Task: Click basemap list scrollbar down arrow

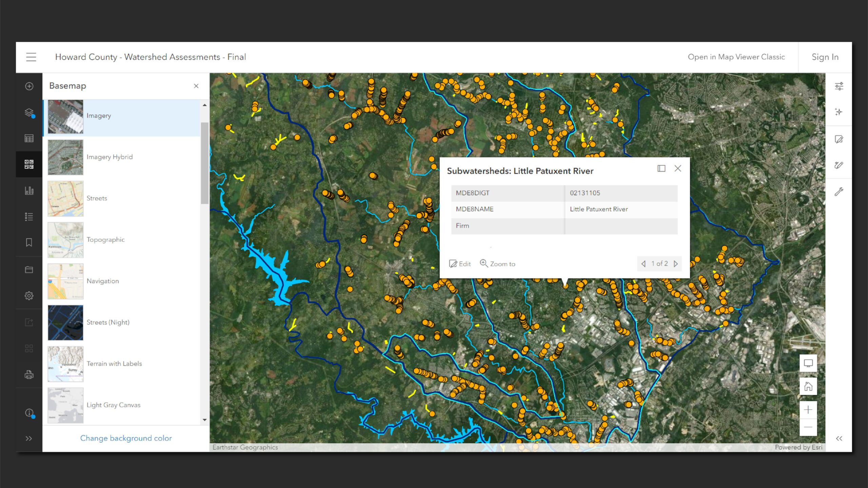Action: [x=204, y=420]
